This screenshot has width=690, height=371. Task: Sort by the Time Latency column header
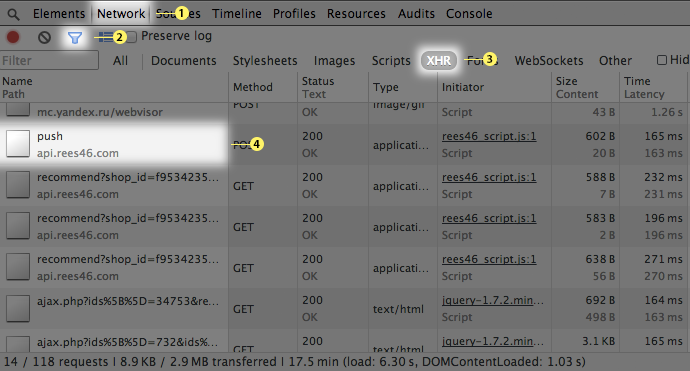point(653,88)
